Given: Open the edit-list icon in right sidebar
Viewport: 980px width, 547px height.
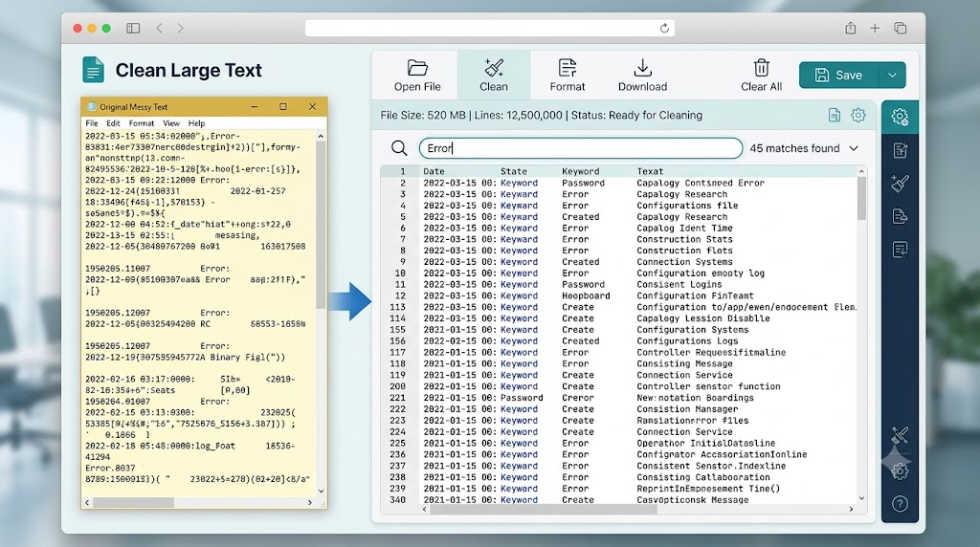Looking at the screenshot, I should click(900, 150).
